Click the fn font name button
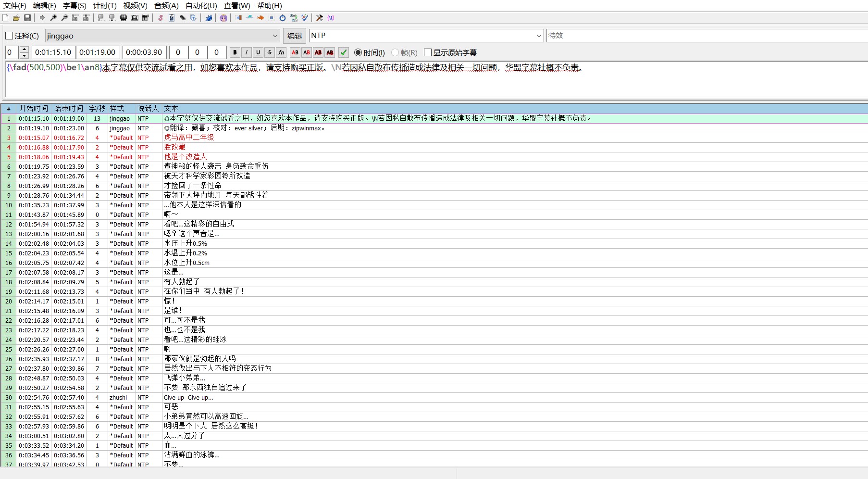 [281, 52]
